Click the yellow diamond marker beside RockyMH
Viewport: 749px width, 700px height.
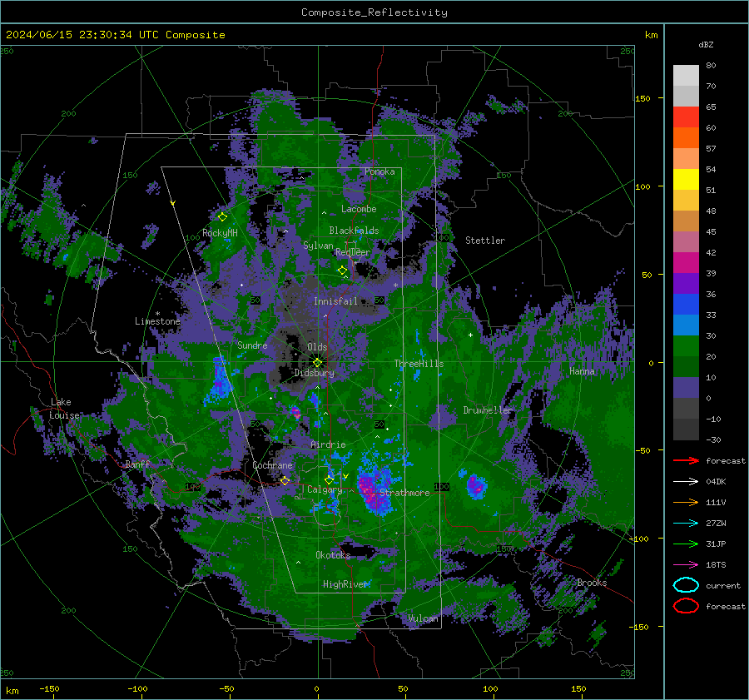click(x=222, y=217)
